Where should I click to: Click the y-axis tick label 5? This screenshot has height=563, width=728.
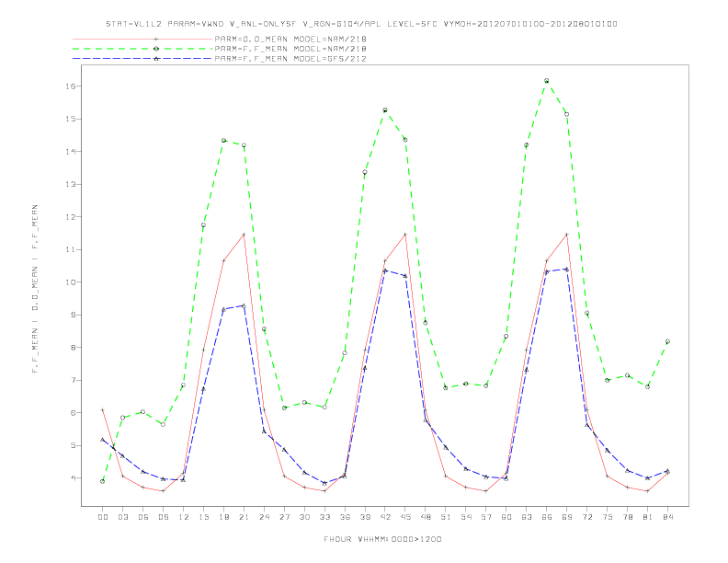pyautogui.click(x=74, y=445)
